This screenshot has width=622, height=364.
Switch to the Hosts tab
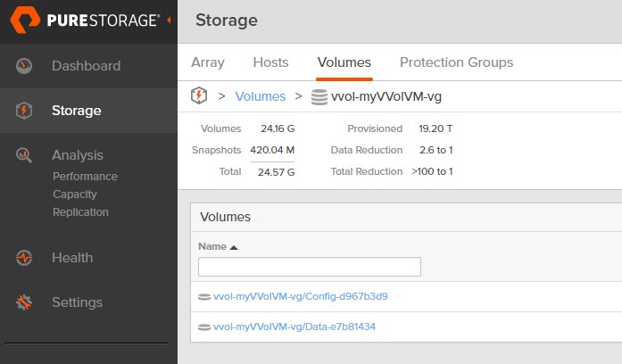[271, 62]
